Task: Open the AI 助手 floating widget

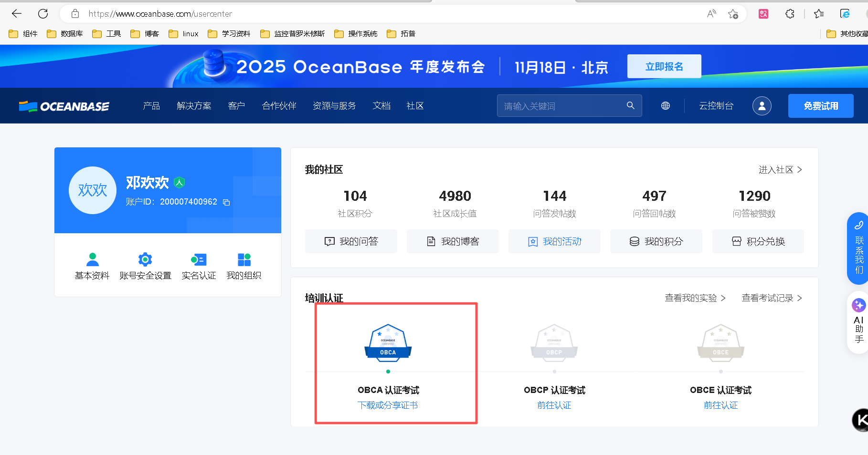Action: (x=858, y=322)
